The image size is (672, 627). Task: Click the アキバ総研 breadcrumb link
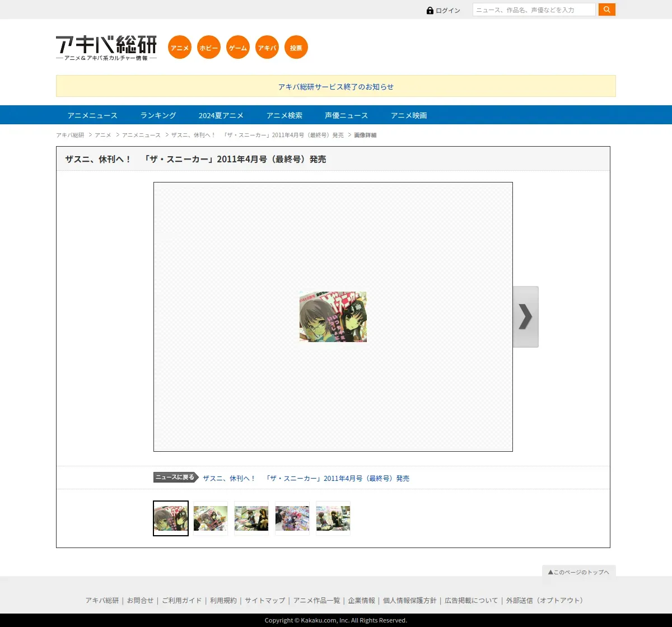click(x=70, y=135)
